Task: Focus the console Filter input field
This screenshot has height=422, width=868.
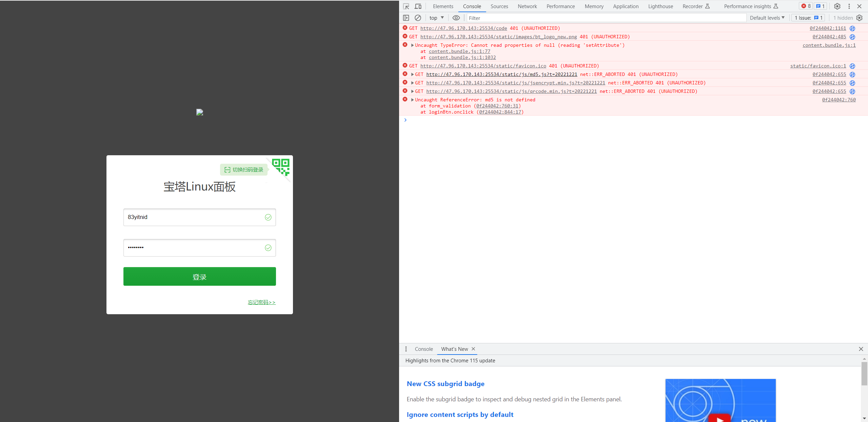Action: pos(606,18)
